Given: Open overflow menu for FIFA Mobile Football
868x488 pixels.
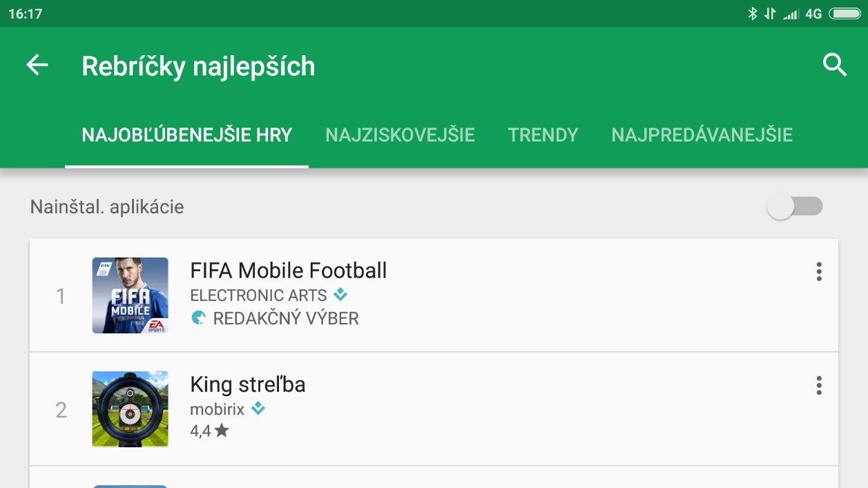Looking at the screenshot, I should click(x=819, y=271).
